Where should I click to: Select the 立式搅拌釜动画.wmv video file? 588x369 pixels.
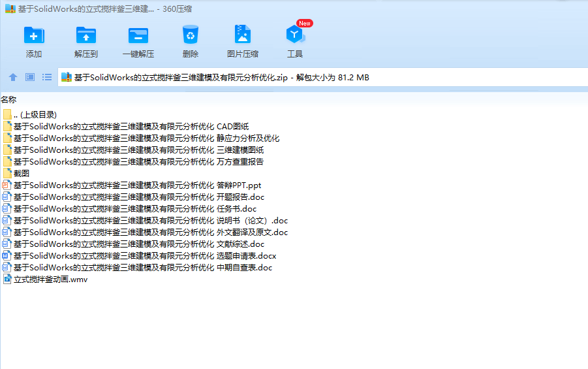[46, 280]
